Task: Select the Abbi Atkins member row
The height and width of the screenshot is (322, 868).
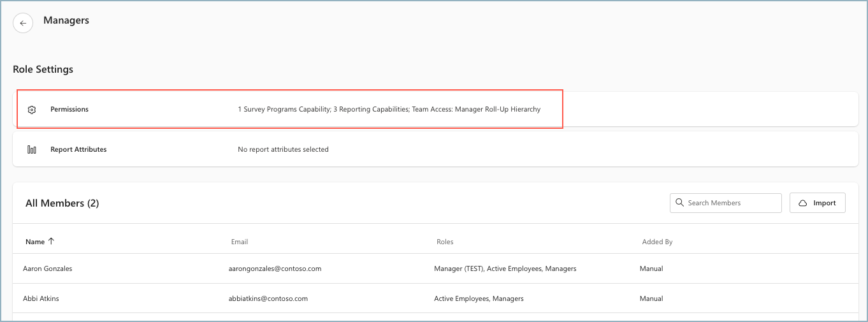Action: 435,298
